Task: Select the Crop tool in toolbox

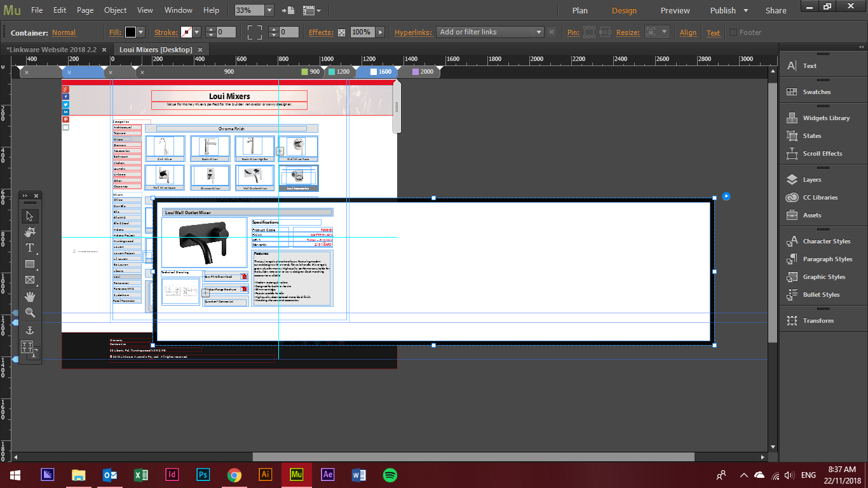Action: click(x=30, y=232)
